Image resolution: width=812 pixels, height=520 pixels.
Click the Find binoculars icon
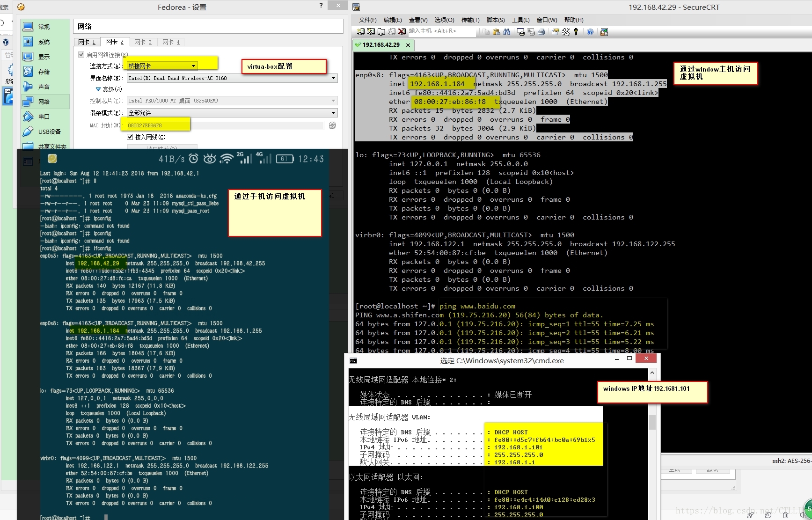pyautogui.click(x=507, y=32)
